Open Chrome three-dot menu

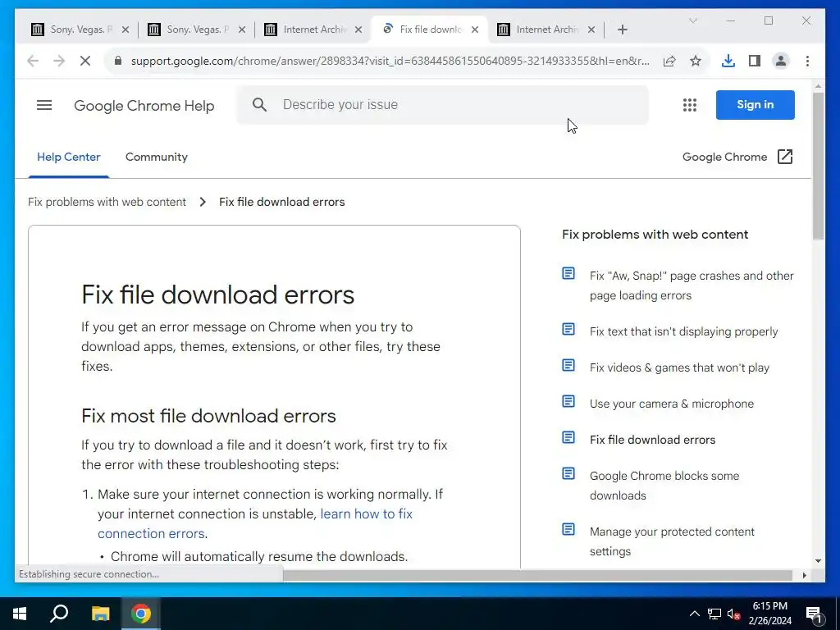point(807,61)
